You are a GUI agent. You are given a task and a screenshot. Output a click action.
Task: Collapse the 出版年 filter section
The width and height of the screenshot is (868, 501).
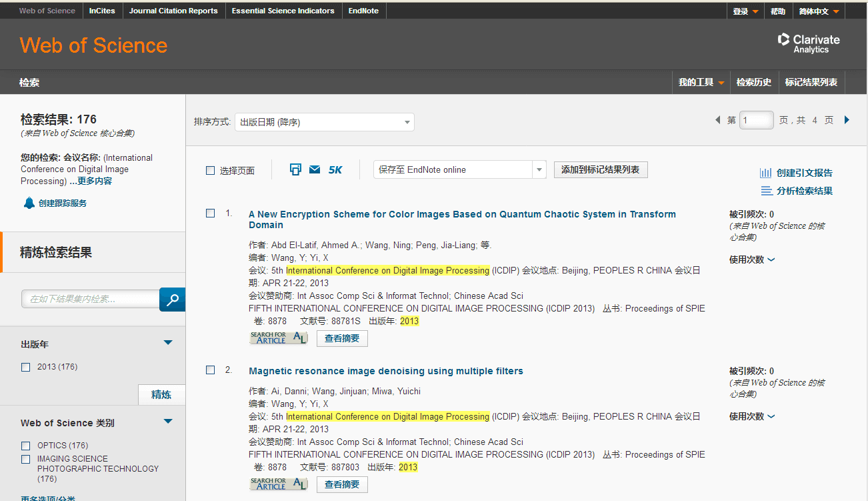[x=168, y=343]
